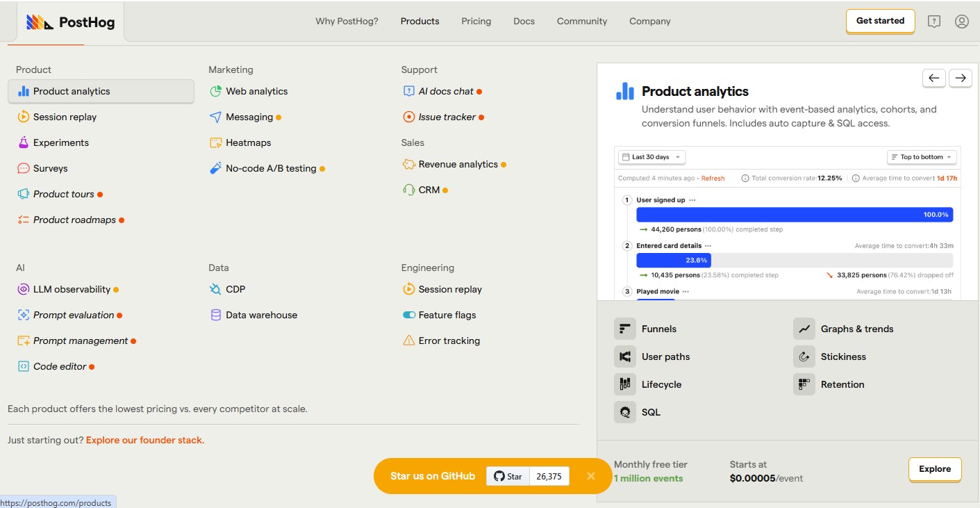Screen dimensions: 980x508
Task: Click the GitHub Star button
Action: 508,476
